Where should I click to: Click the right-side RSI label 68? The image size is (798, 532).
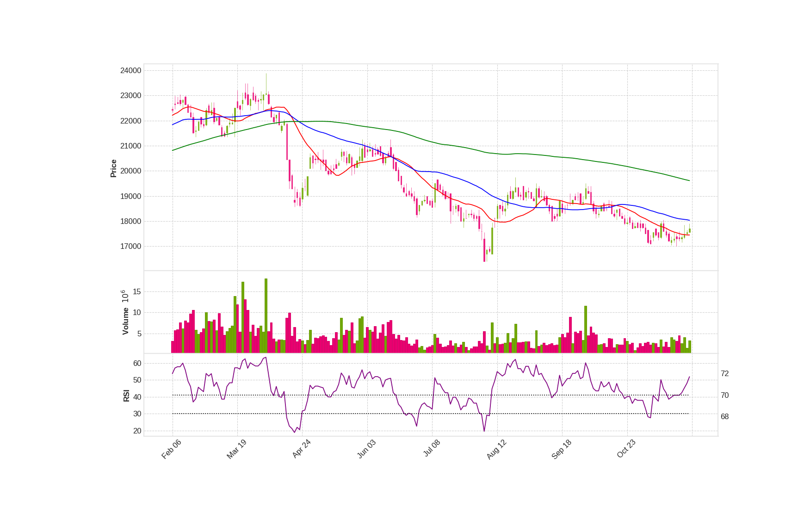point(724,417)
